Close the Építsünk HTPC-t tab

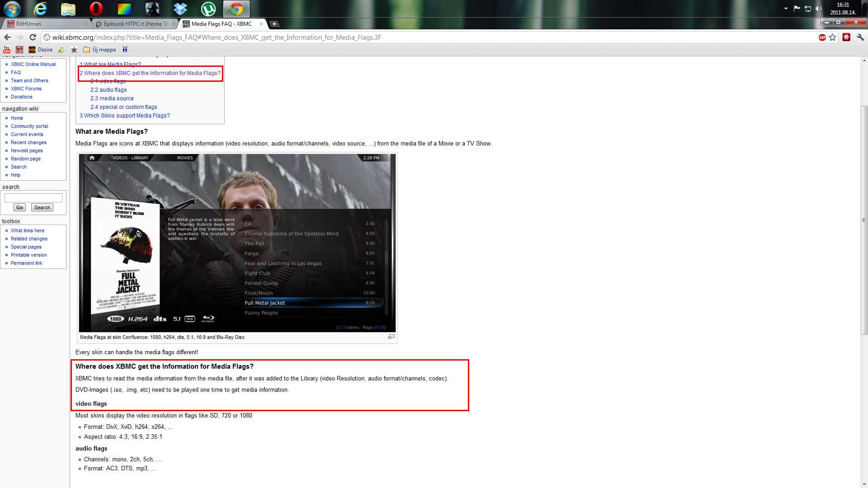tap(174, 24)
